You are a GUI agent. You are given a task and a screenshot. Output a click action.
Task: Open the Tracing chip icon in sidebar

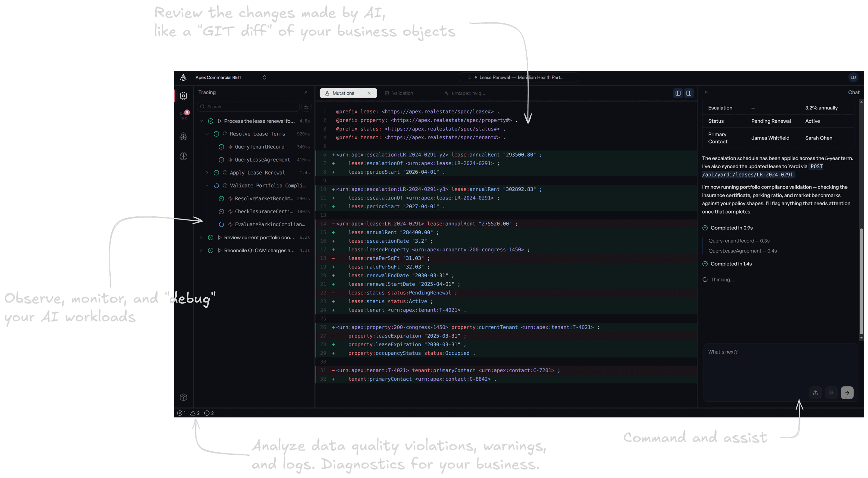click(183, 96)
